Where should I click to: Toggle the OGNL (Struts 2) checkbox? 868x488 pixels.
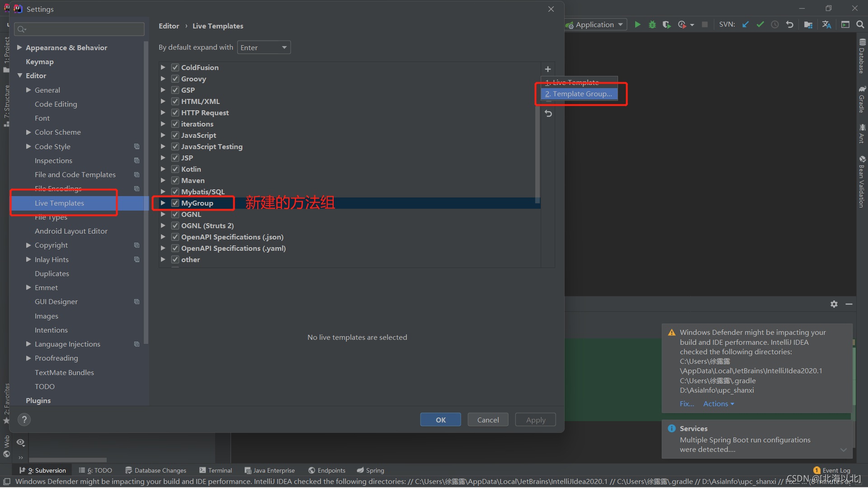click(175, 225)
